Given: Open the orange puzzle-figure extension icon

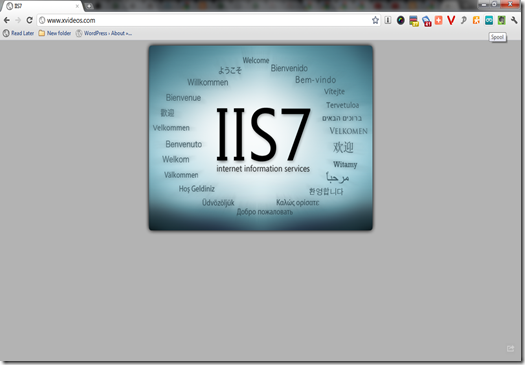Looking at the screenshot, I should pos(476,20).
